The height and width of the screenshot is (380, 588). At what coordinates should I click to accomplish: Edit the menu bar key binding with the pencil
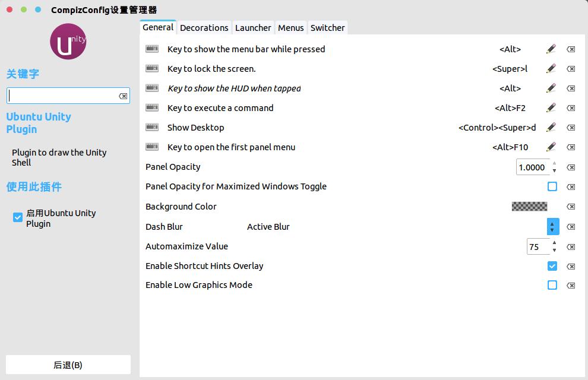(551, 49)
